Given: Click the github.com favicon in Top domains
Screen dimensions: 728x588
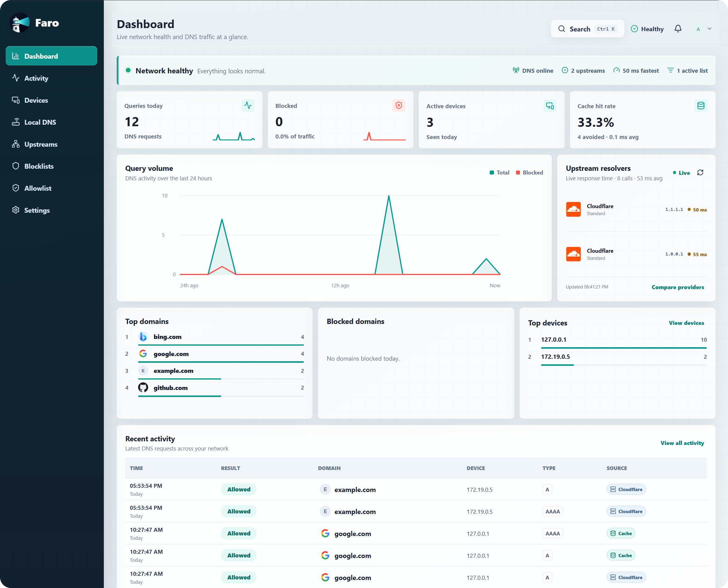Looking at the screenshot, I should [x=143, y=388].
